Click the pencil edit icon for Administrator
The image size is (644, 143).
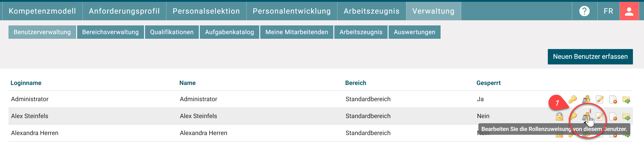600,99
